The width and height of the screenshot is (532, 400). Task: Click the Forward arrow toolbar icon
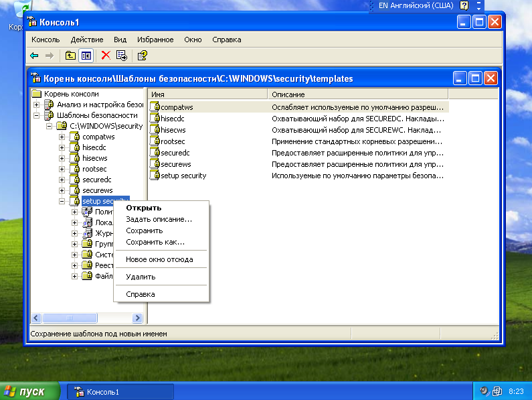[x=50, y=56]
